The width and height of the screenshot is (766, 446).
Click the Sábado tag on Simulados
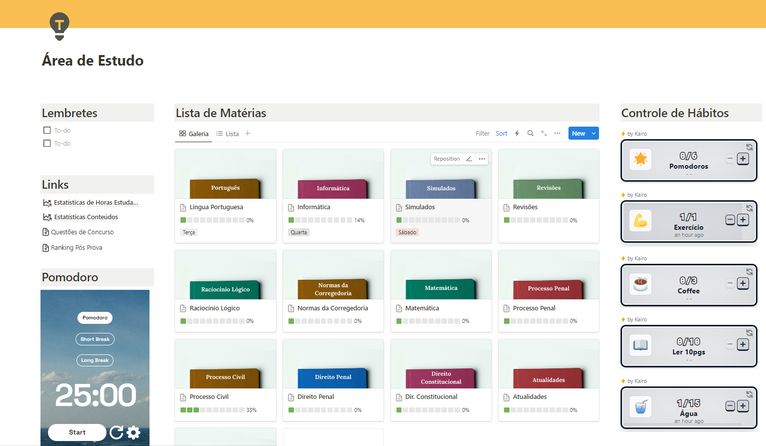click(x=407, y=233)
